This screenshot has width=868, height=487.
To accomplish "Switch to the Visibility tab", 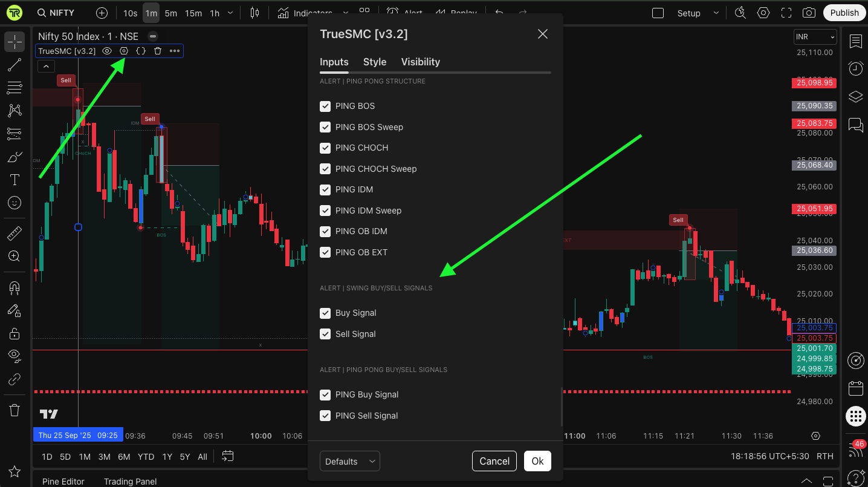I will click(420, 62).
